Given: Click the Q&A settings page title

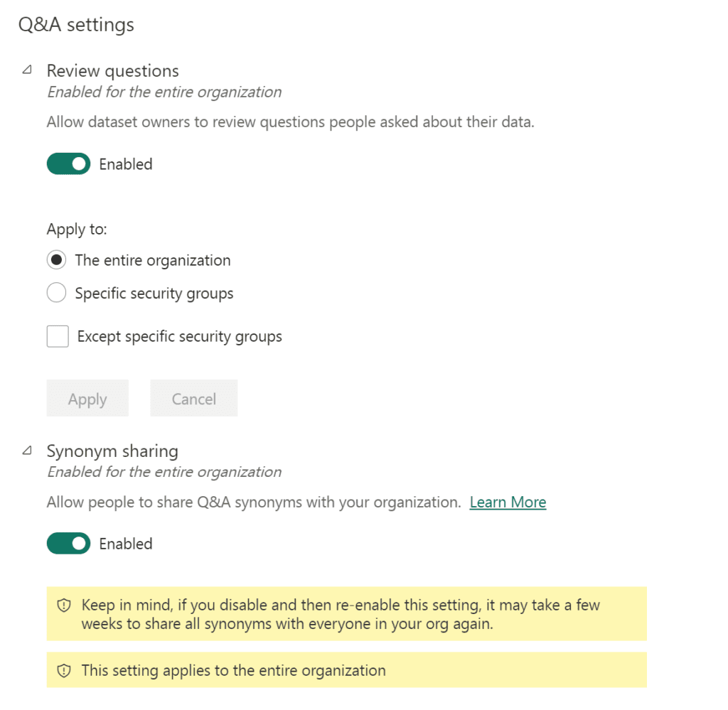Looking at the screenshot, I should click(x=76, y=25).
